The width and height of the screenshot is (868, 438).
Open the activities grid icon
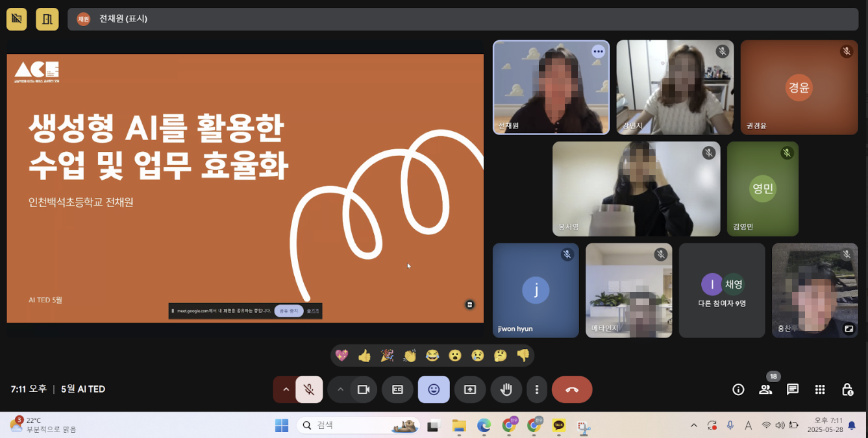pyautogui.click(x=820, y=390)
